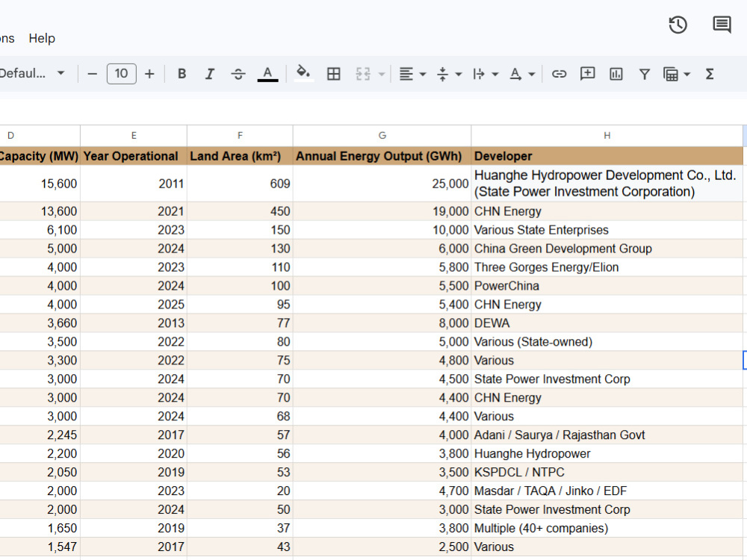This screenshot has height=560, width=747.
Task: Open the borders tool
Action: coord(333,74)
